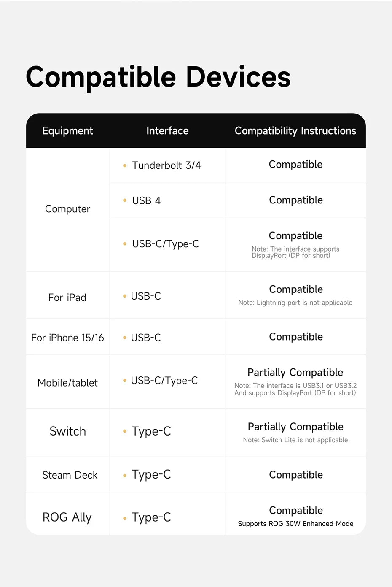Click the Equipment column header
This screenshot has height=587, width=392.
pyautogui.click(x=67, y=131)
